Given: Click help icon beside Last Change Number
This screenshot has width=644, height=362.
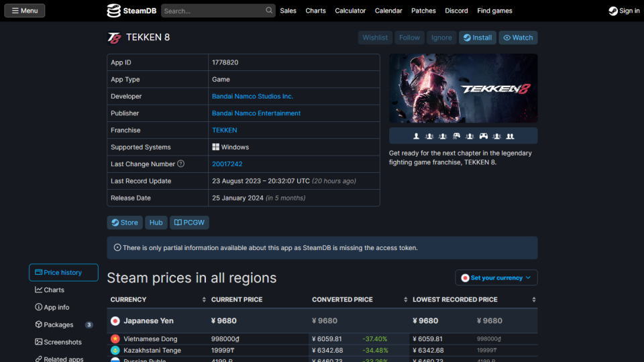Looking at the screenshot, I should pos(180,164).
